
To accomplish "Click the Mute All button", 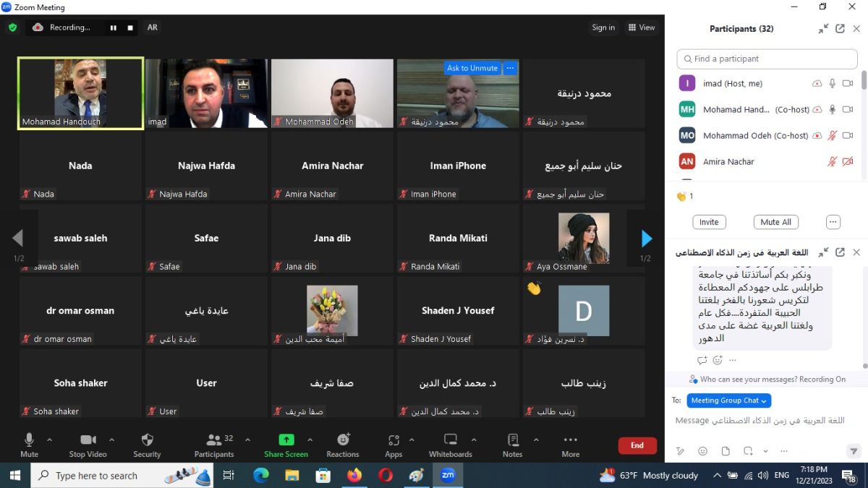I will click(775, 222).
